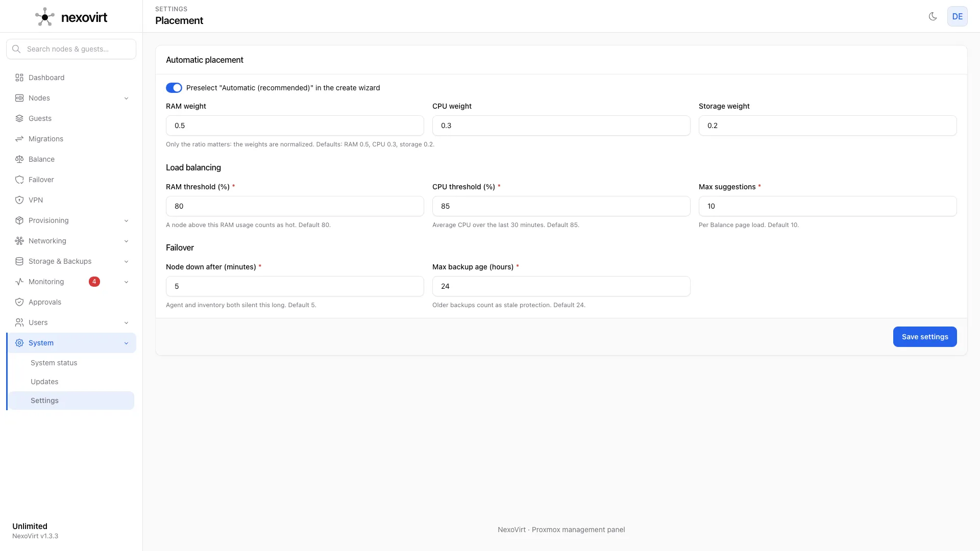Expand the Nodes menu chevron
The height and width of the screenshot is (551, 980).
126,98
